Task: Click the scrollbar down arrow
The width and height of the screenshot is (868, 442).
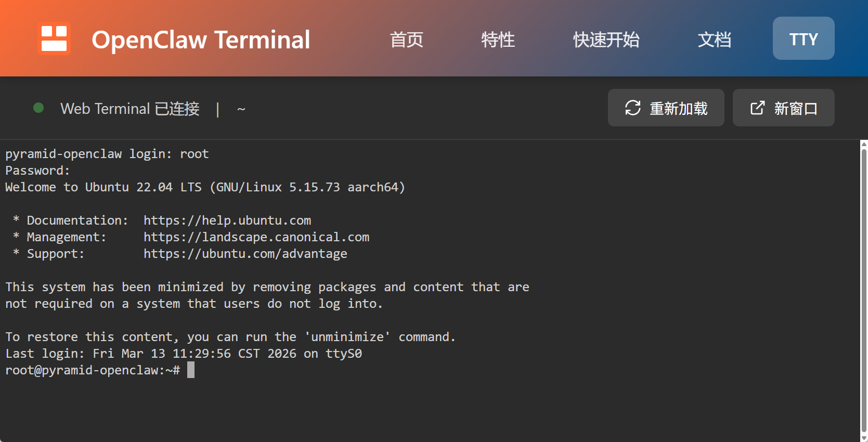Action: [x=864, y=438]
